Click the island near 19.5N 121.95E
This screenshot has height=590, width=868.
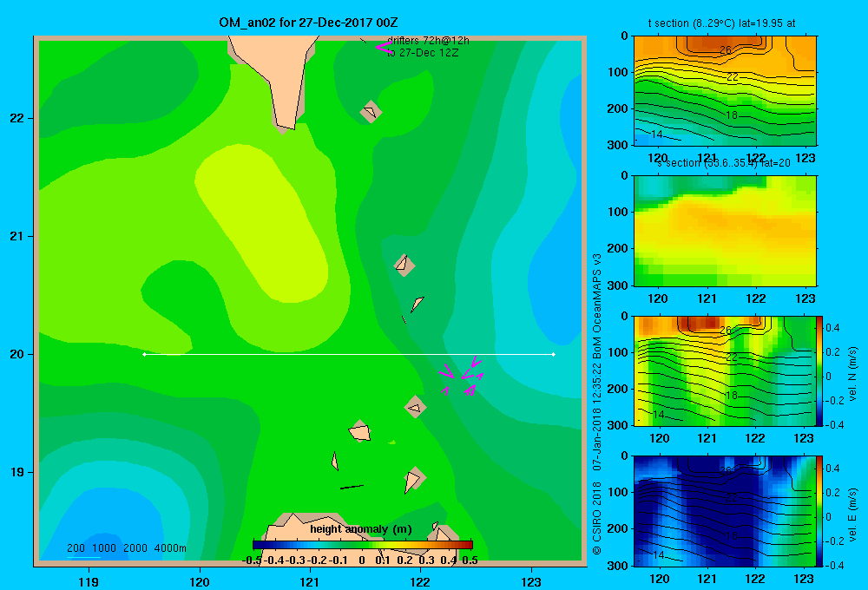[416, 407]
